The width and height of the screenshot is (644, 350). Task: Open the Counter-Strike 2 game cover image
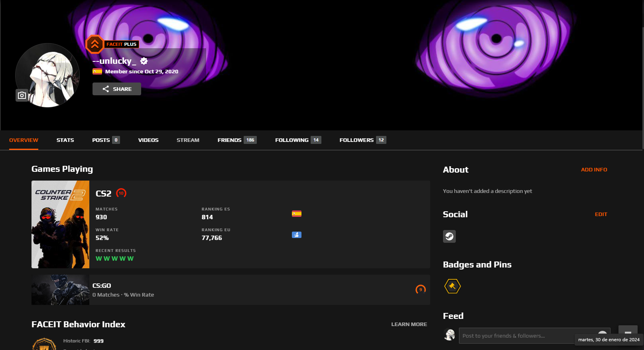[x=61, y=224]
